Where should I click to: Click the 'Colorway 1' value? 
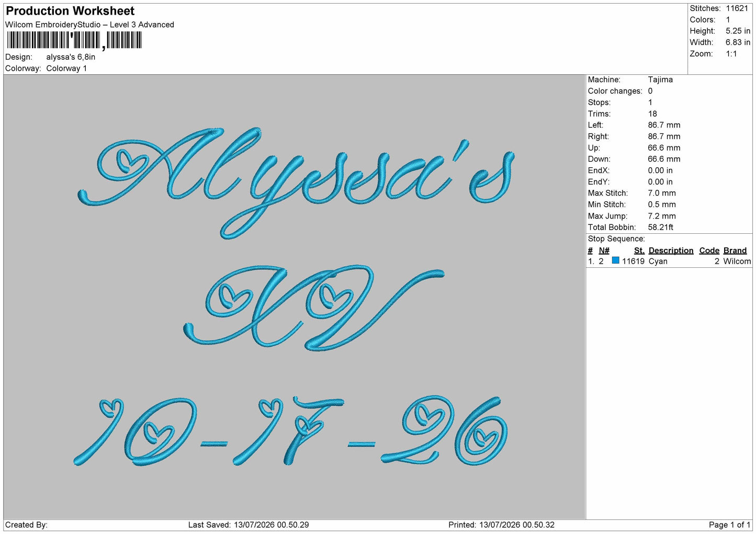(66, 69)
